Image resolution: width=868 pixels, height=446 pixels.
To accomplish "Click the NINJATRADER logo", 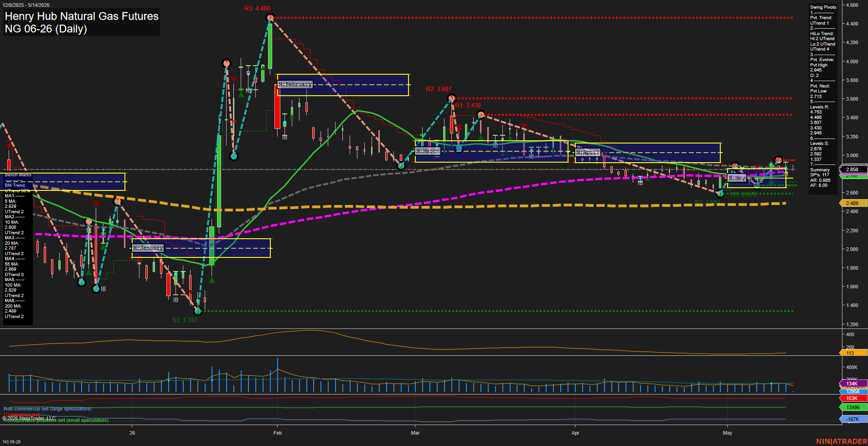I will [x=841, y=441].
